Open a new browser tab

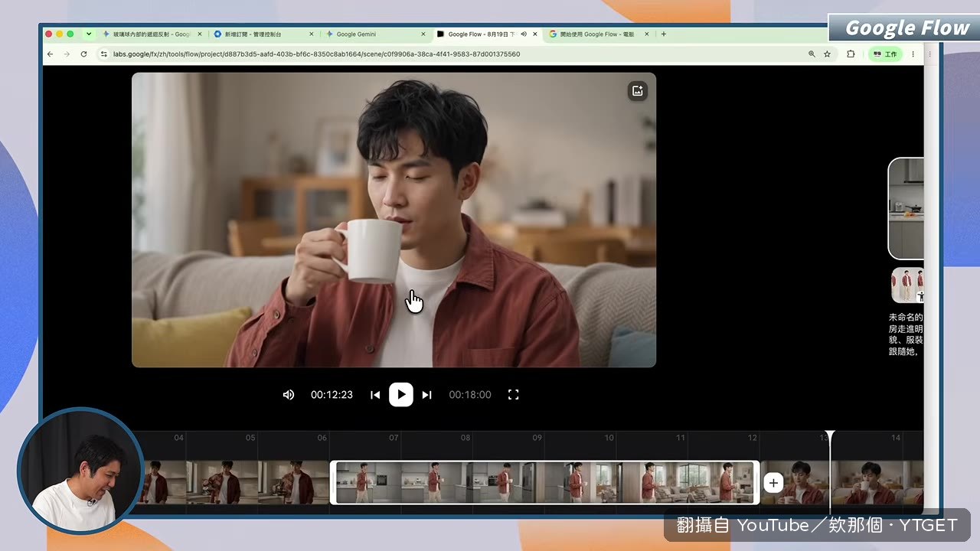pos(663,34)
